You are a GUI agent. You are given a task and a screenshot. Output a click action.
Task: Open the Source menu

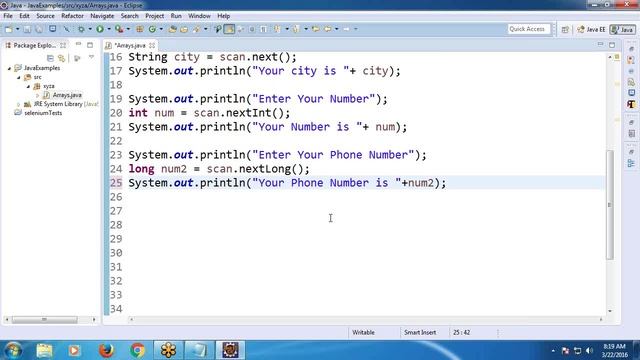[45, 16]
